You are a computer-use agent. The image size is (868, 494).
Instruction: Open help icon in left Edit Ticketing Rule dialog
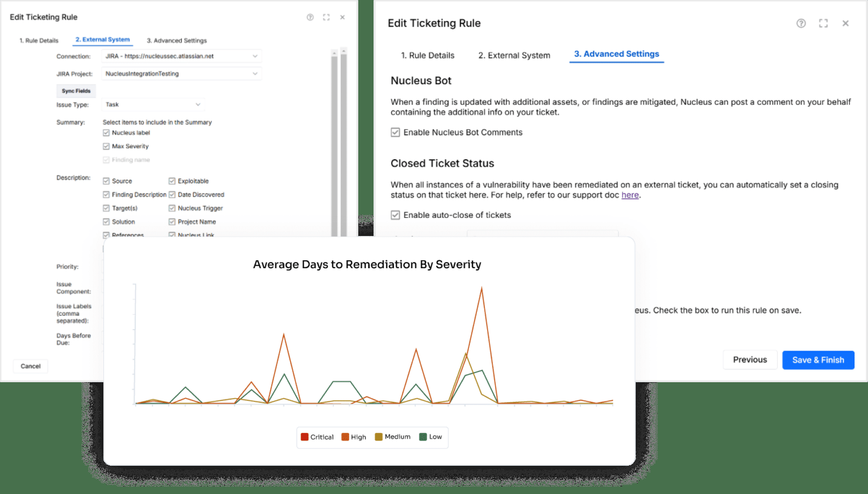coord(310,18)
